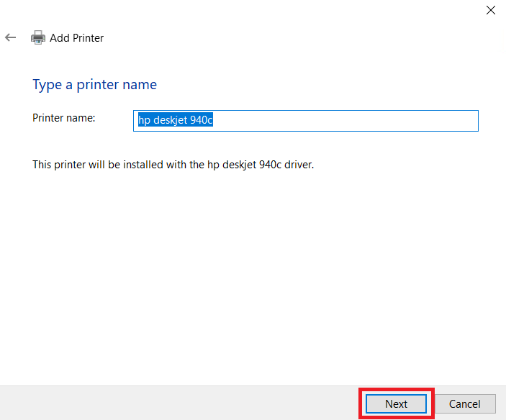Screen dimensions: 506x420
Task: Go back using the left arrow
Action: (x=10, y=37)
